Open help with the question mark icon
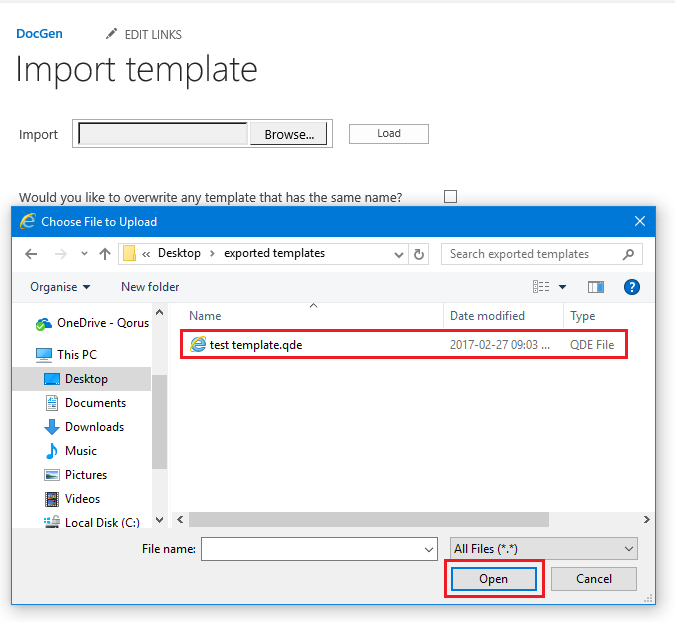Image resolution: width=675 pixels, height=622 pixels. pyautogui.click(x=632, y=287)
